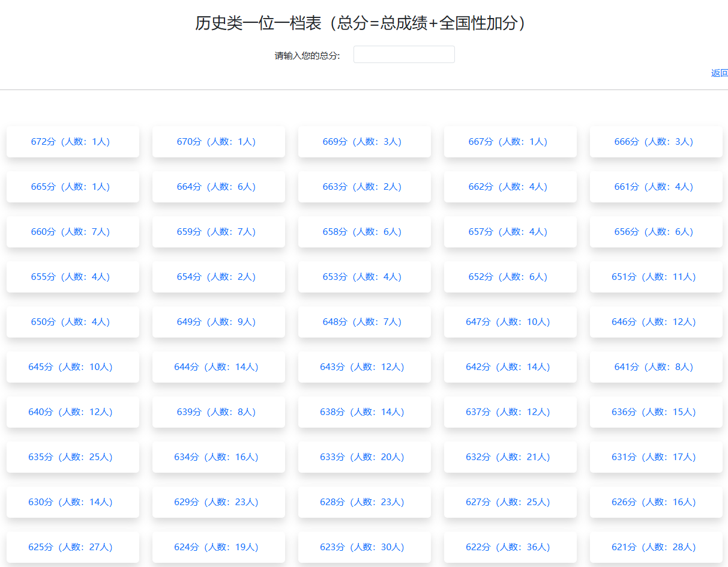Open the 636分 (人数: 15人) card
Image resolution: width=728 pixels, height=567 pixels.
pos(656,412)
